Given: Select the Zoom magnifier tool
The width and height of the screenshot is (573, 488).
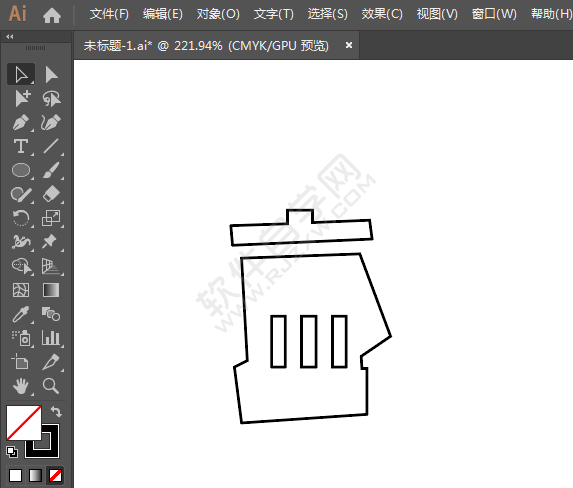Looking at the screenshot, I should (50, 386).
